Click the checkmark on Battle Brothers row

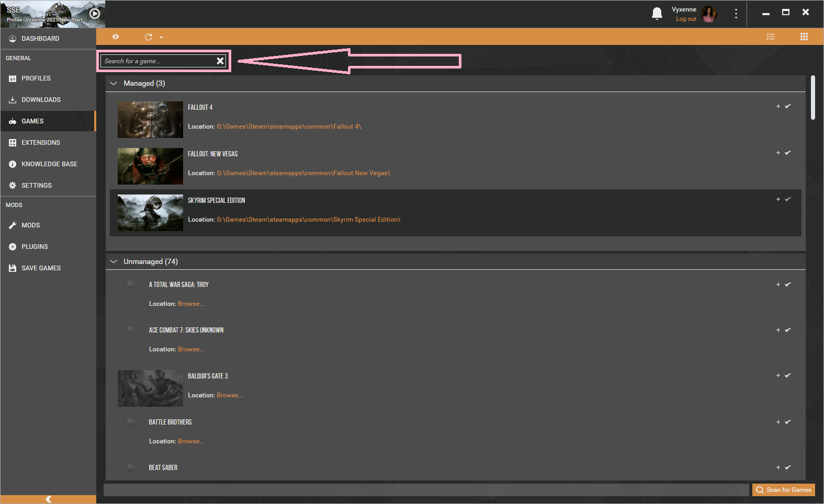pos(788,422)
